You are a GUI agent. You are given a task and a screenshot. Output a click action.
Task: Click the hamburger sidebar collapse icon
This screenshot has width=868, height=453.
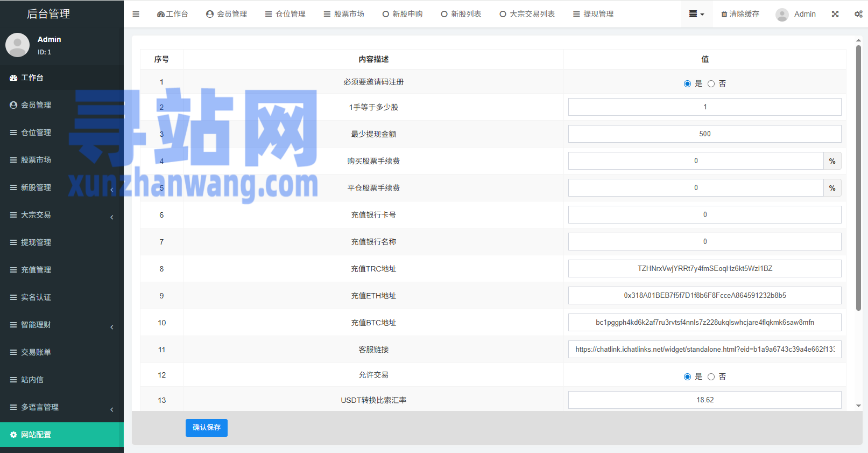pos(136,14)
